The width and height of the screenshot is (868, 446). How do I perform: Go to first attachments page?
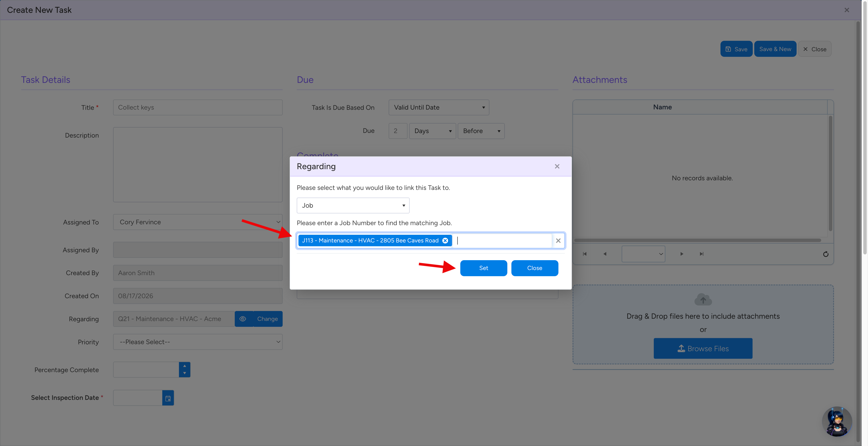(585, 254)
